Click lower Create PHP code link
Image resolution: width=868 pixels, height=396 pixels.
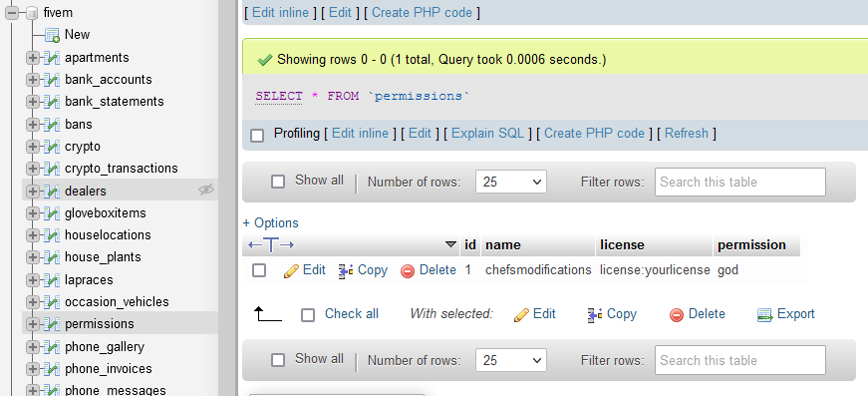(595, 134)
